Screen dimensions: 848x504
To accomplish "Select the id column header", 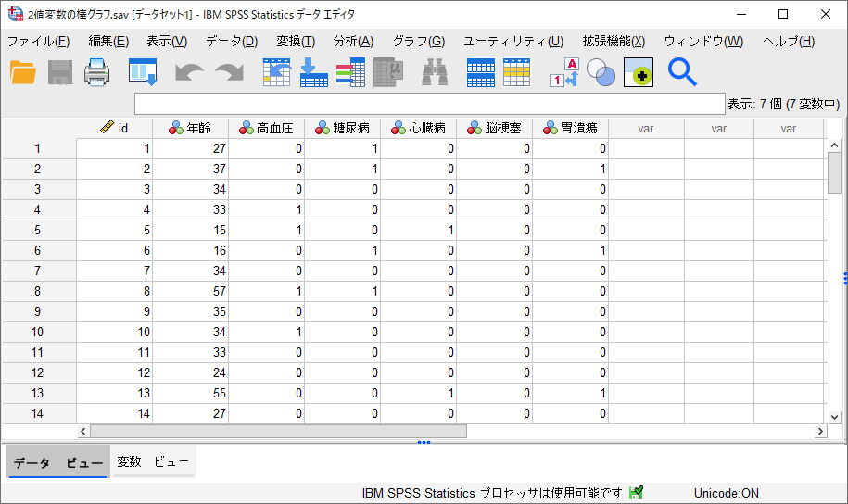I will tap(114, 128).
